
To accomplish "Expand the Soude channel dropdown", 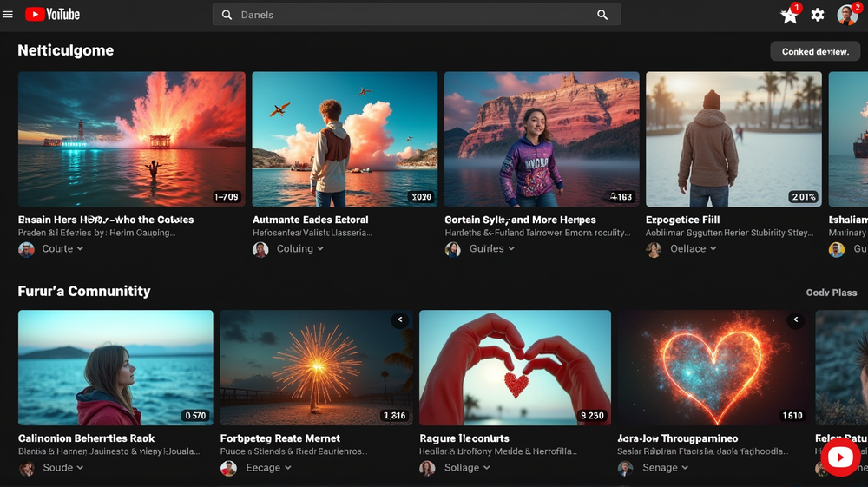I will (x=80, y=468).
